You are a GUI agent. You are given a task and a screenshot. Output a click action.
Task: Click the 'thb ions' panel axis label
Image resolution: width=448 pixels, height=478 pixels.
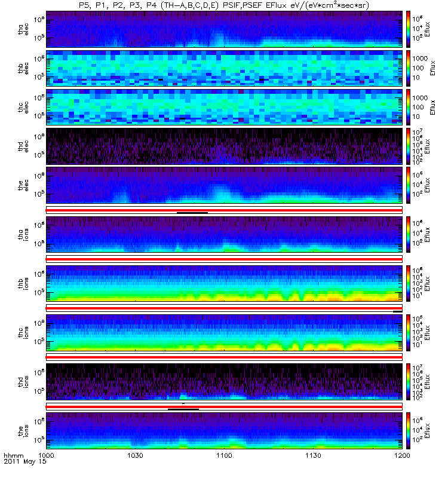click(x=23, y=283)
